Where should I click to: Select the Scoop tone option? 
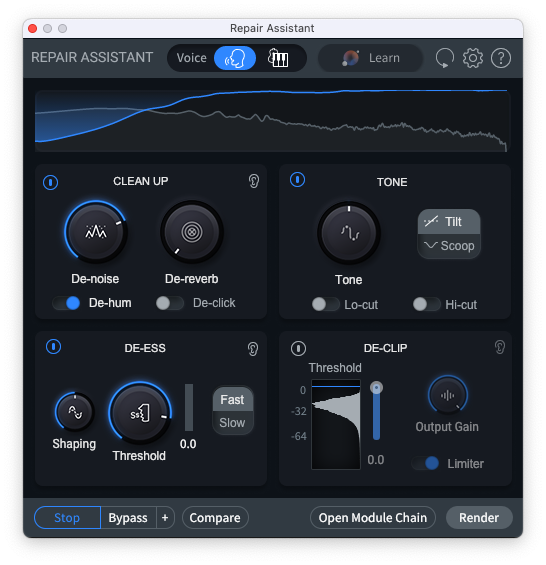(x=449, y=246)
